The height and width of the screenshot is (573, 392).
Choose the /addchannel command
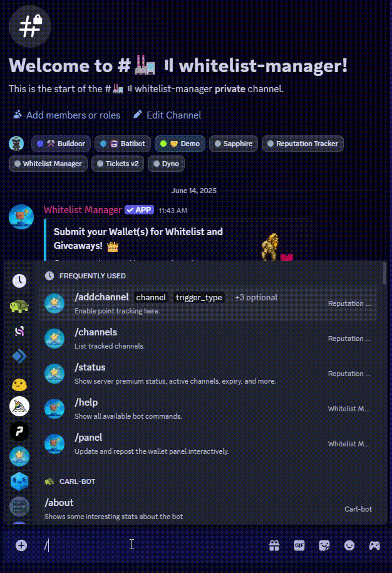point(207,303)
